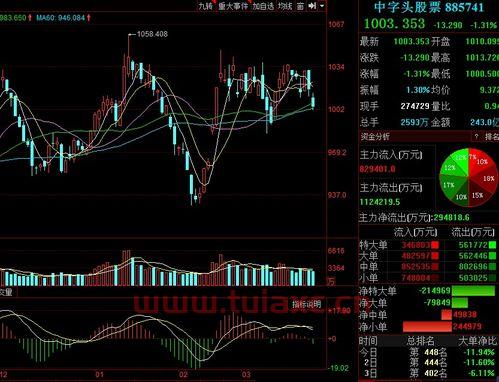Click the 流出(万元) column header

[x=472, y=232]
